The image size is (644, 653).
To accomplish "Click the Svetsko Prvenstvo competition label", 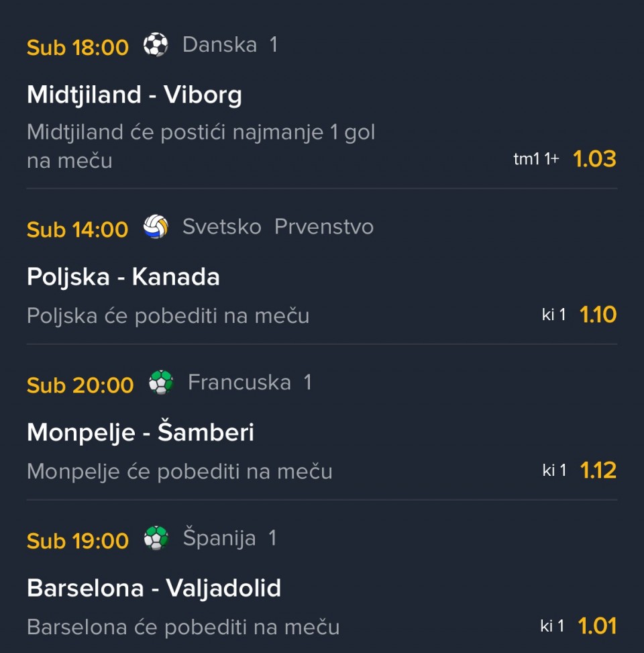I will [278, 227].
